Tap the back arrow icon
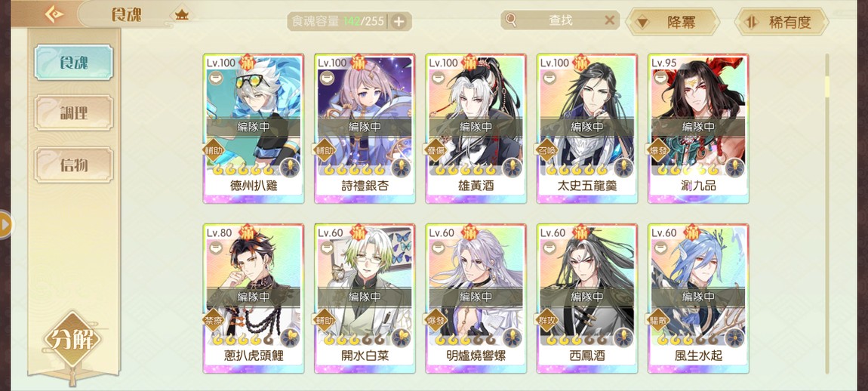 54,14
